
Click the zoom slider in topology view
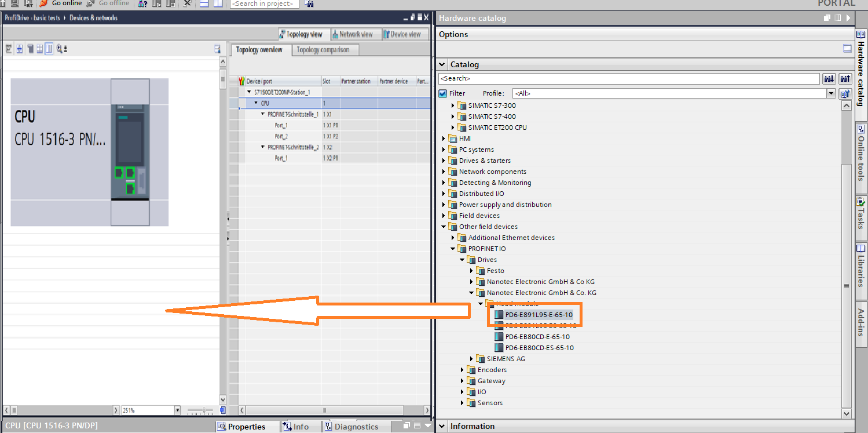click(x=203, y=410)
